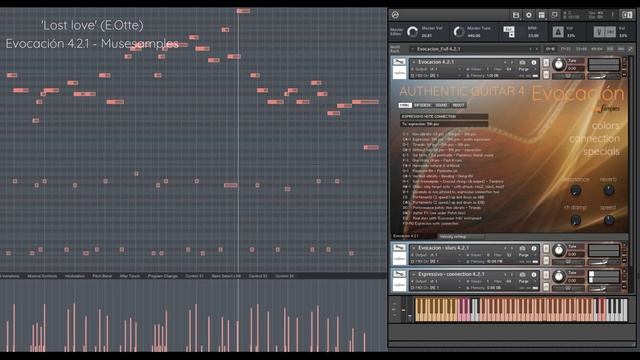Open info icon for Expressivo - connection 4.2.1
The height and width of the screenshot is (360, 640).
[534, 275]
